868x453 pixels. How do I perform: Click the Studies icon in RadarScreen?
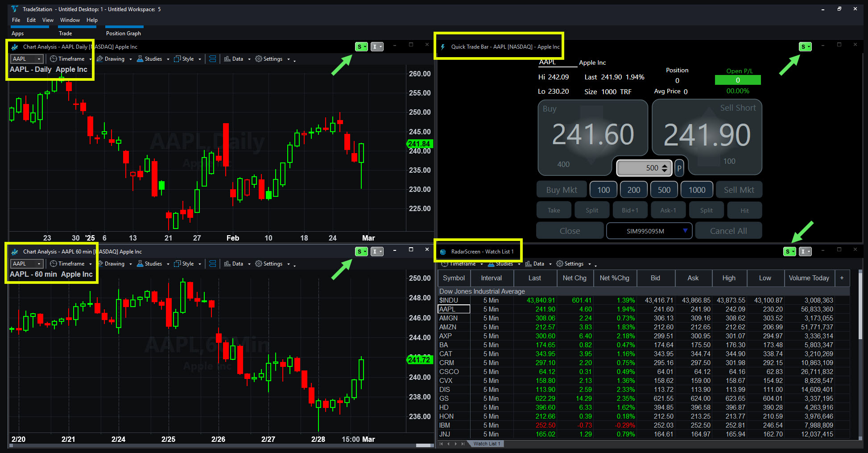coord(501,263)
